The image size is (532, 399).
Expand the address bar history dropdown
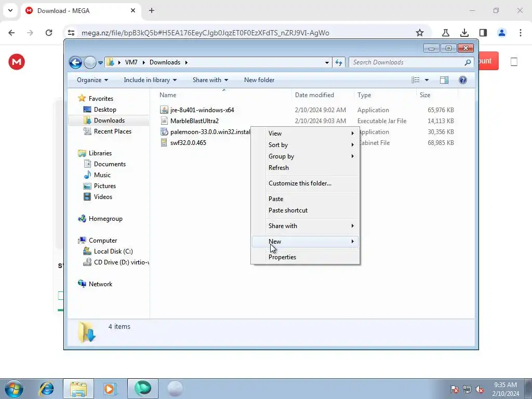click(327, 63)
